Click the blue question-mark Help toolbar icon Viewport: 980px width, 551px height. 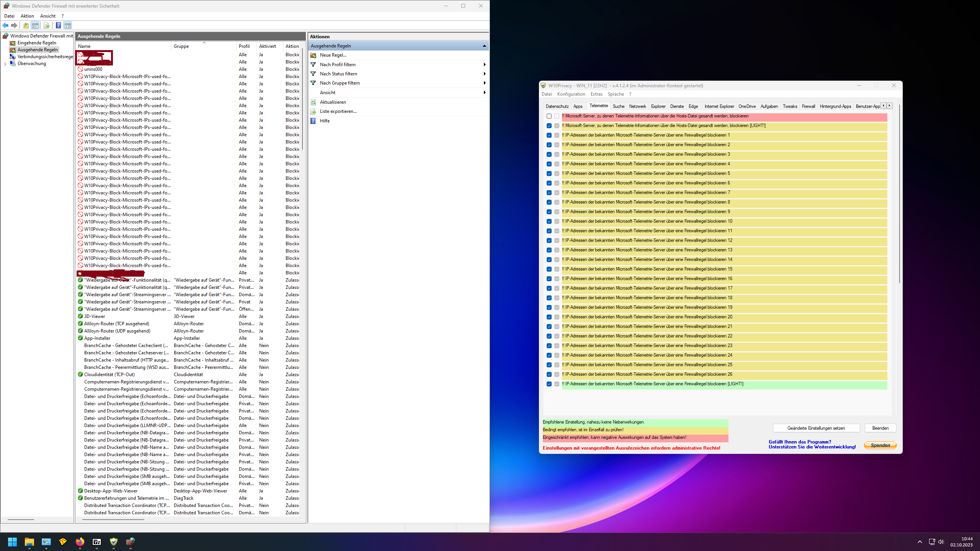(x=58, y=26)
